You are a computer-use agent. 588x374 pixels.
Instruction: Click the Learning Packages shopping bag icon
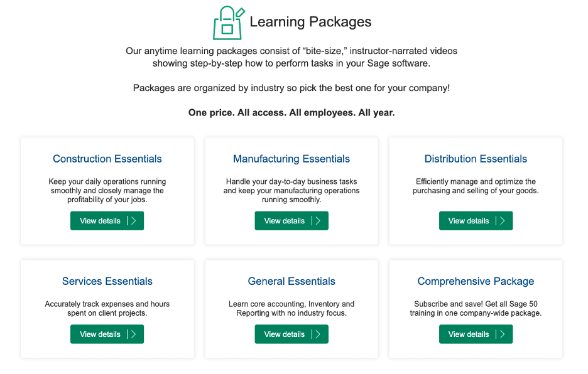229,23
